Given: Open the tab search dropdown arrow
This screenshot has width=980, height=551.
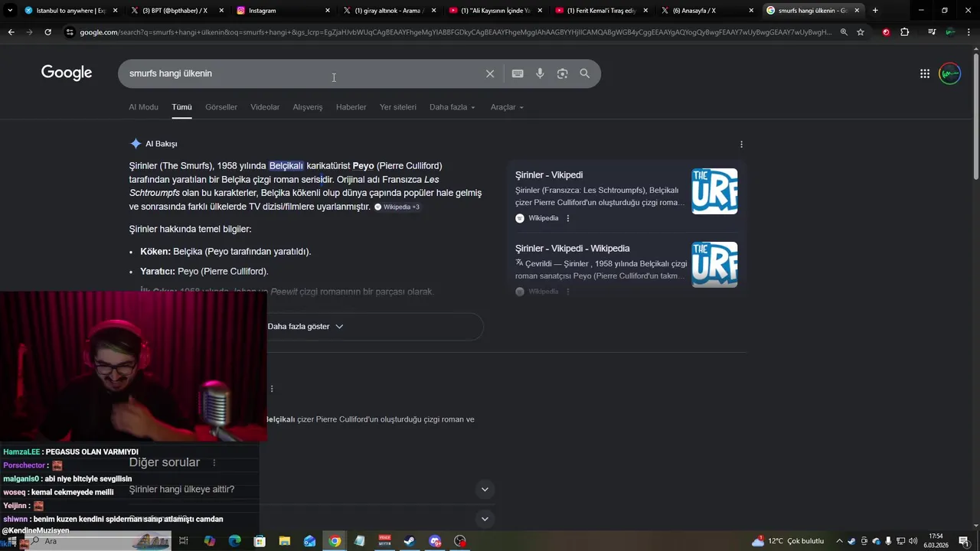Looking at the screenshot, I should point(10,11).
